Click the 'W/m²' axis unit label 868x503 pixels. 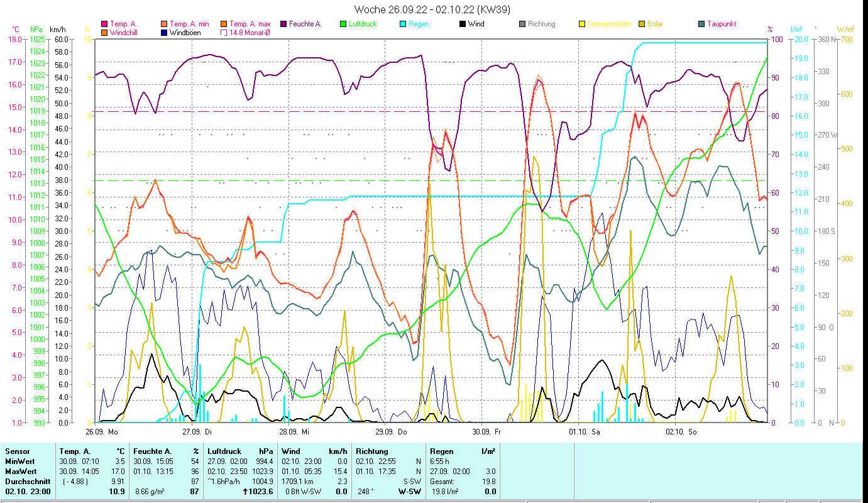pos(845,30)
